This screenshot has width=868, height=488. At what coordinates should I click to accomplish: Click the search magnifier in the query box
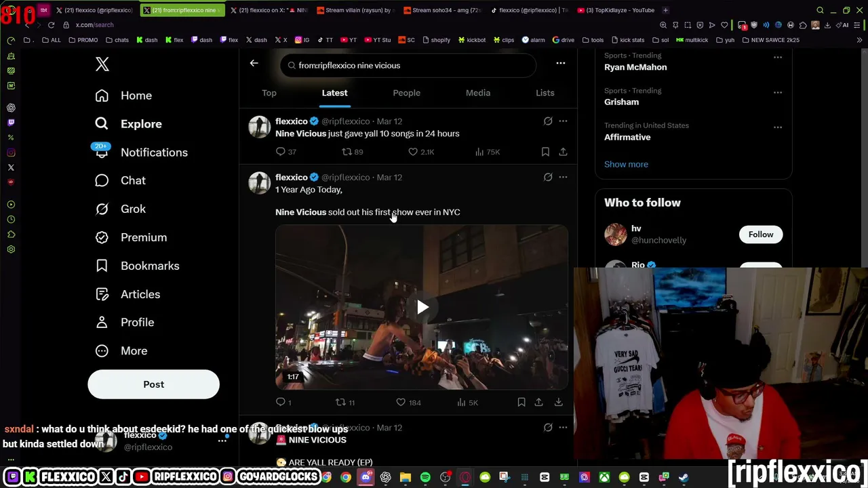click(x=292, y=65)
